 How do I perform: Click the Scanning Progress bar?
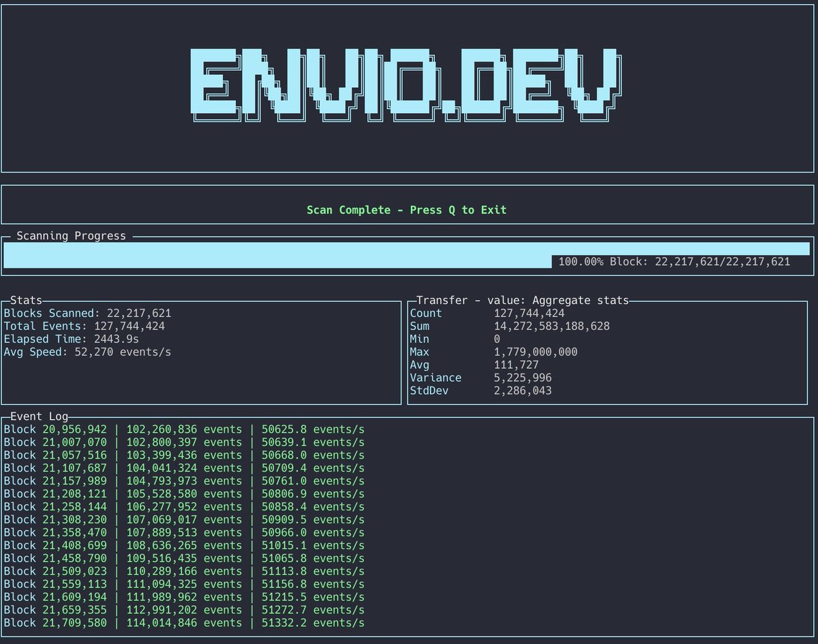[x=406, y=249]
